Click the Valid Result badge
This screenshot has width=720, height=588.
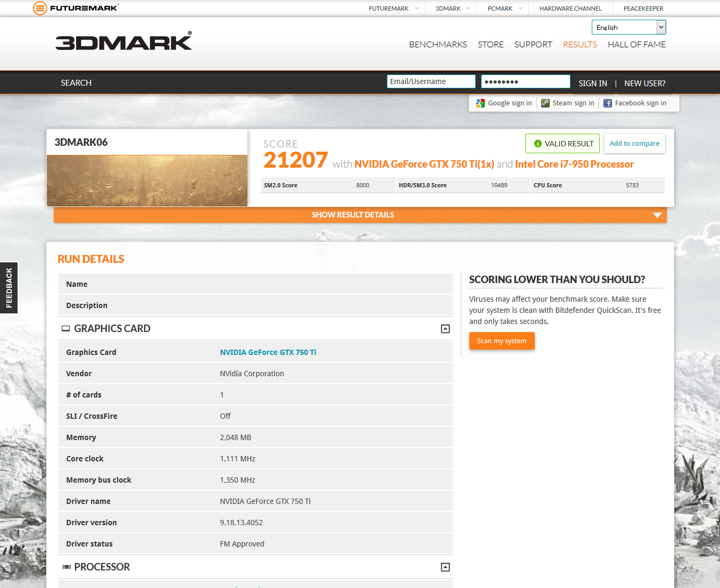tap(562, 144)
